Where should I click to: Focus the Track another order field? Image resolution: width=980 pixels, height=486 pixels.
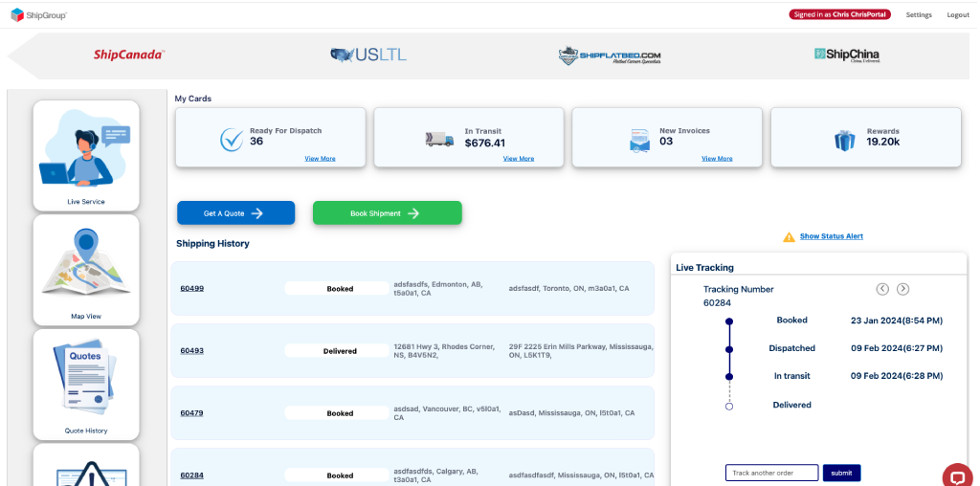click(x=772, y=473)
